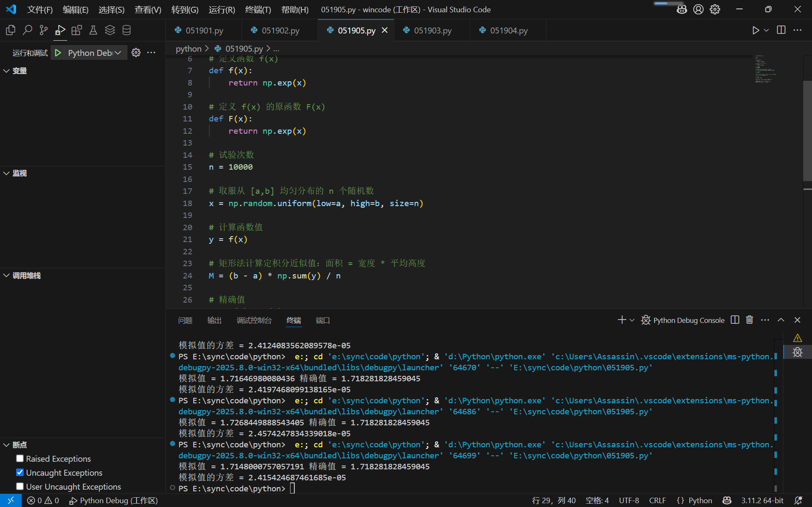The width and height of the screenshot is (812, 507).
Task: Switch to the 051903.py editor tab
Action: (x=432, y=30)
